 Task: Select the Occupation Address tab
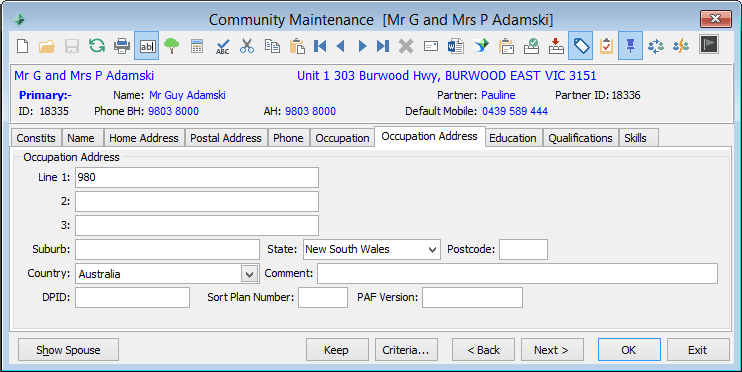pyautogui.click(x=430, y=136)
